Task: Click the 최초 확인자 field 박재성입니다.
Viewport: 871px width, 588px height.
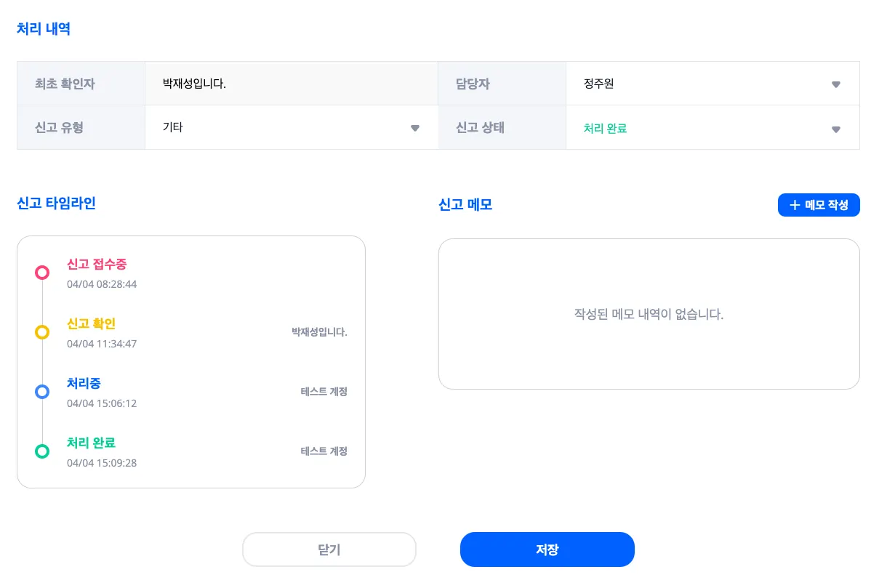Action: coord(195,84)
